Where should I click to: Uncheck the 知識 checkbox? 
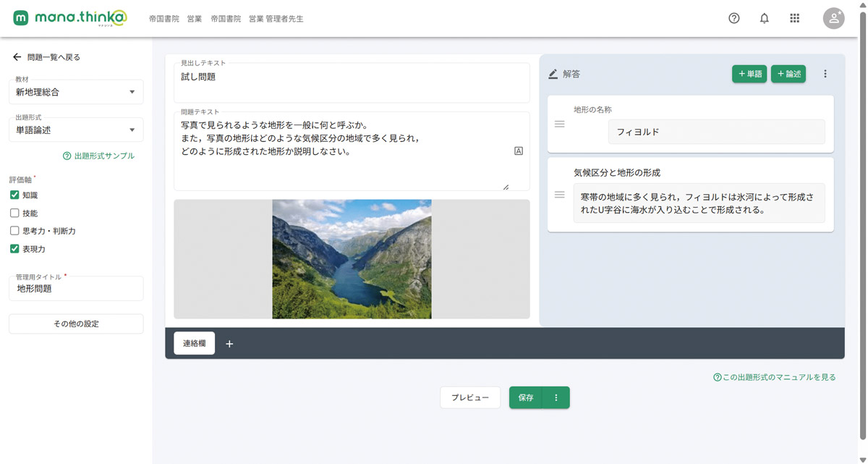[x=14, y=195]
